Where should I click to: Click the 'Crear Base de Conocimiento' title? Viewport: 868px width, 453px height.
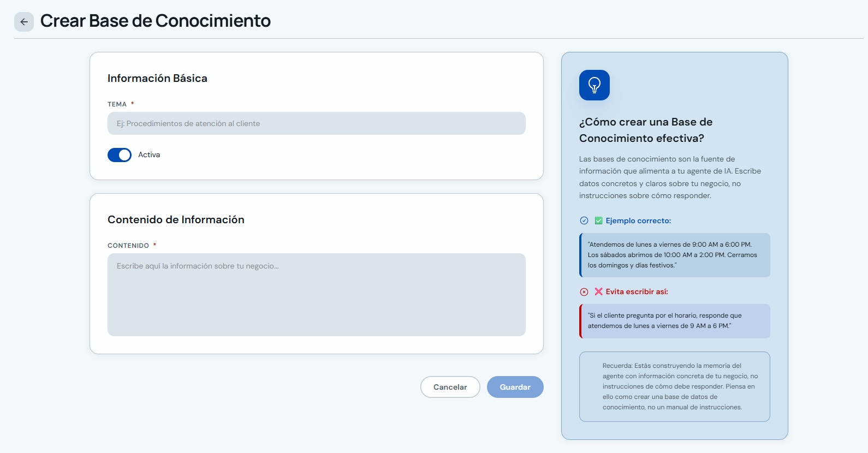(x=156, y=21)
